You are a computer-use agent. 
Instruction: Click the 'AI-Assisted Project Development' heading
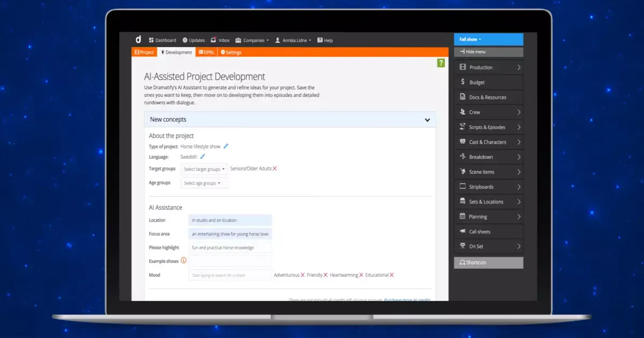tap(204, 77)
